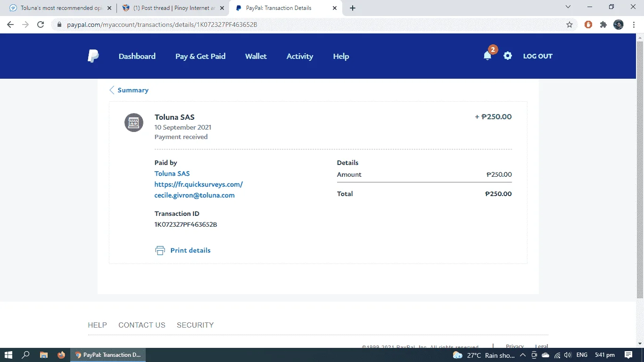Open the Wi-Fi network tray icon
The image size is (644, 362).
coord(557,355)
